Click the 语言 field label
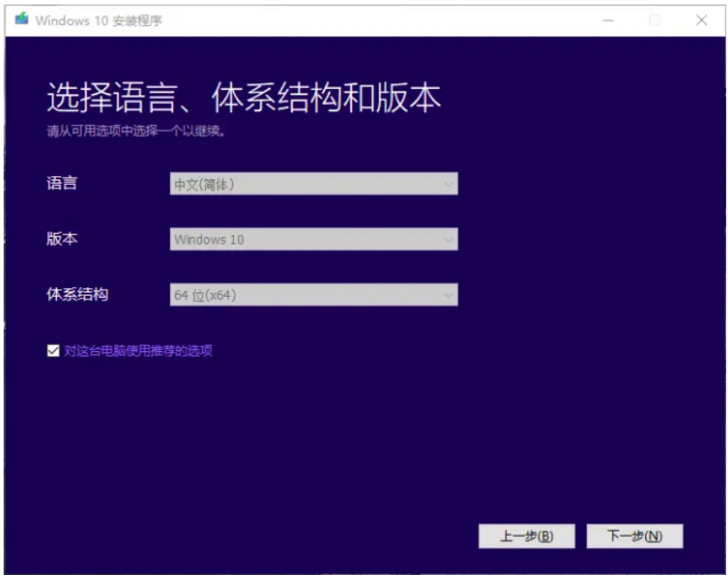Viewport: 728px width, 575px height. tap(62, 183)
